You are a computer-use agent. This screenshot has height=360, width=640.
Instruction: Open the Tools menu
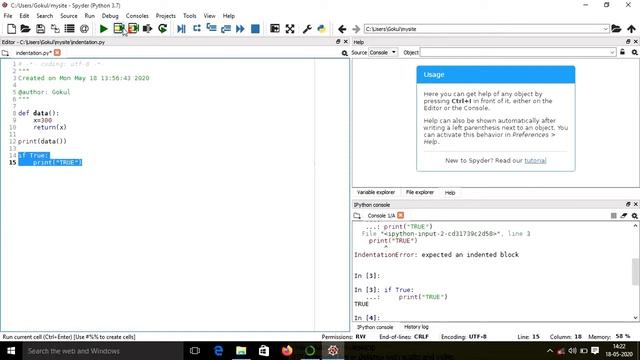click(189, 16)
